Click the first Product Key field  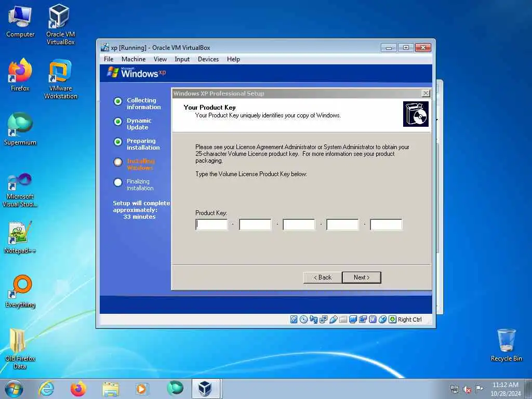click(212, 224)
